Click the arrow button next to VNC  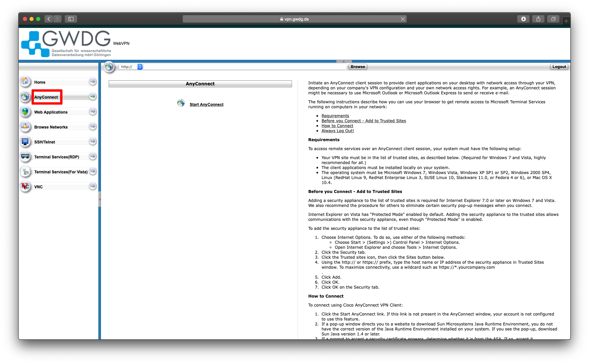(x=93, y=186)
